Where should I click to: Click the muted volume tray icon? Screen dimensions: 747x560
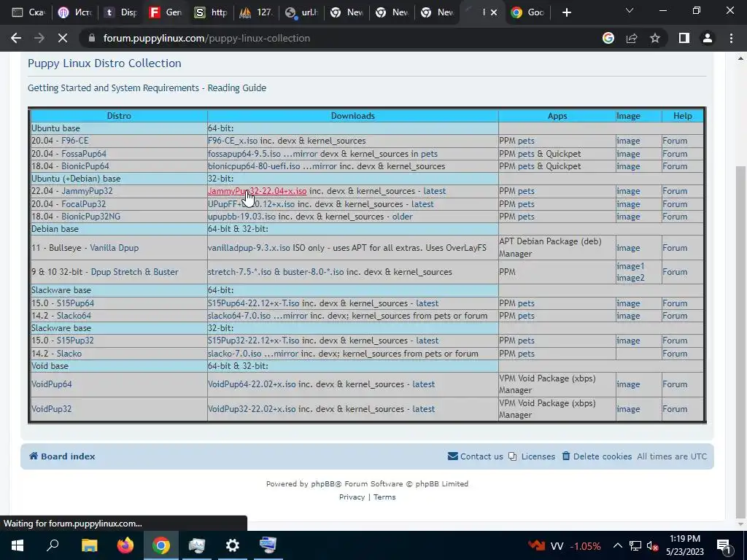pos(653,545)
